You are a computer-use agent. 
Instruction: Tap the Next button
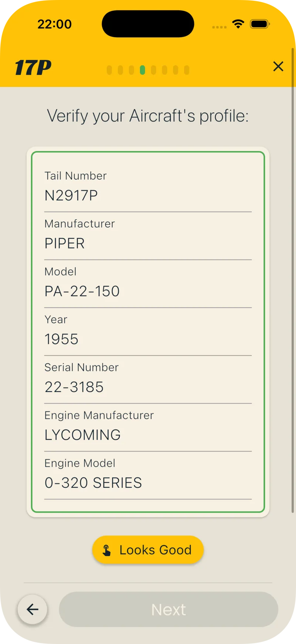[169, 609]
